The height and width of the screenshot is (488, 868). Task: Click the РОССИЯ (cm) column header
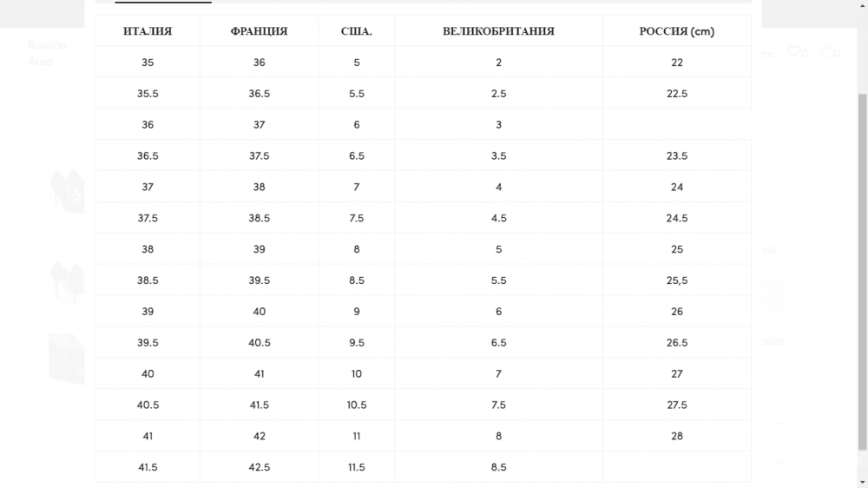tap(676, 31)
